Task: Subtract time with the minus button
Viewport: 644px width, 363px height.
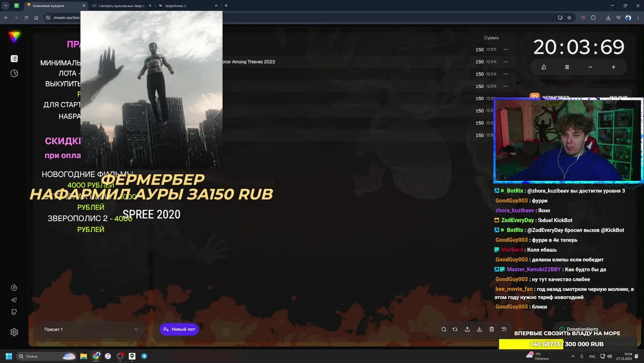Action: [590, 67]
